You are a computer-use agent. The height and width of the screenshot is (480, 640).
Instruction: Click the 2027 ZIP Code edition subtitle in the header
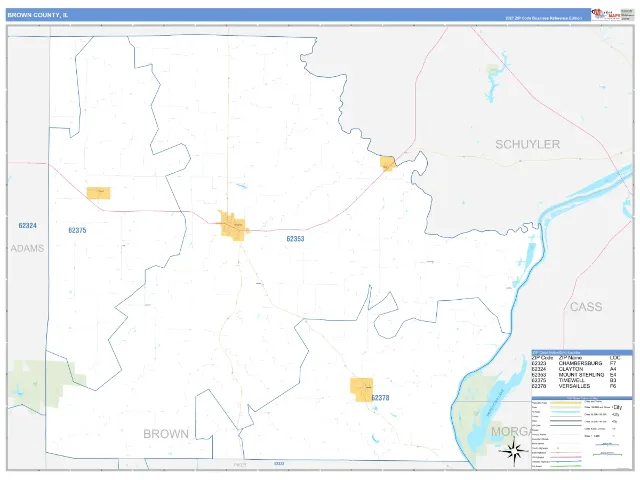[x=543, y=18]
